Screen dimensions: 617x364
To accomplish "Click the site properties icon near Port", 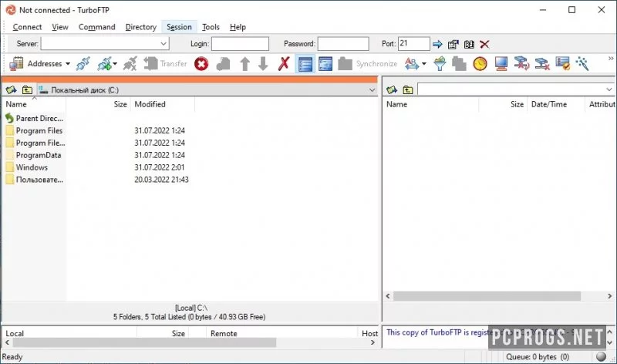I will (453, 44).
